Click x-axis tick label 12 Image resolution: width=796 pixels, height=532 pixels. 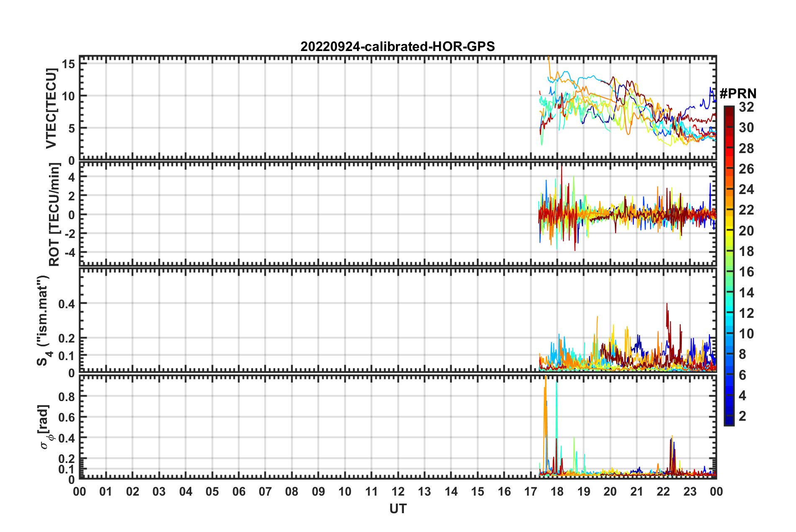[x=398, y=492]
